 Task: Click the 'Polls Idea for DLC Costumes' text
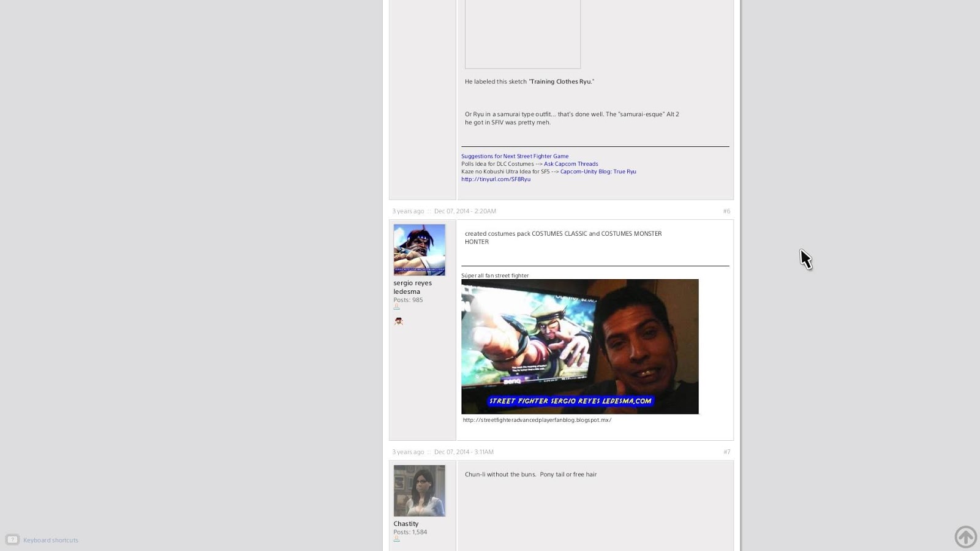point(497,164)
